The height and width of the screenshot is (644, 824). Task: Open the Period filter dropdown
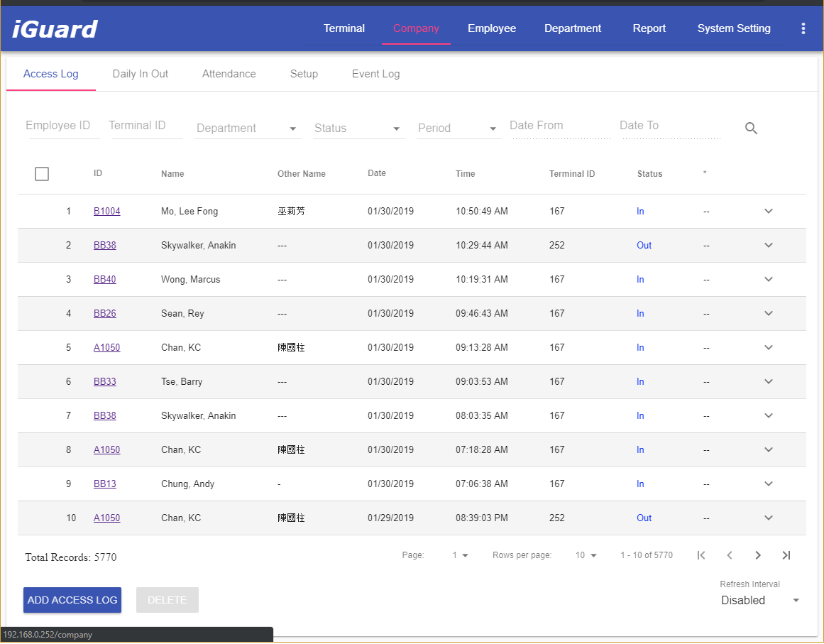click(x=458, y=129)
